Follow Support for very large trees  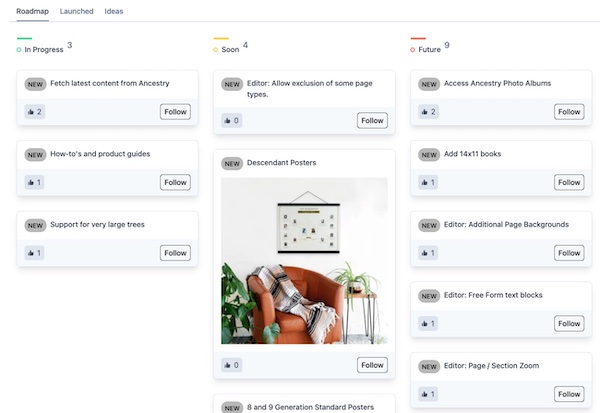pos(175,253)
